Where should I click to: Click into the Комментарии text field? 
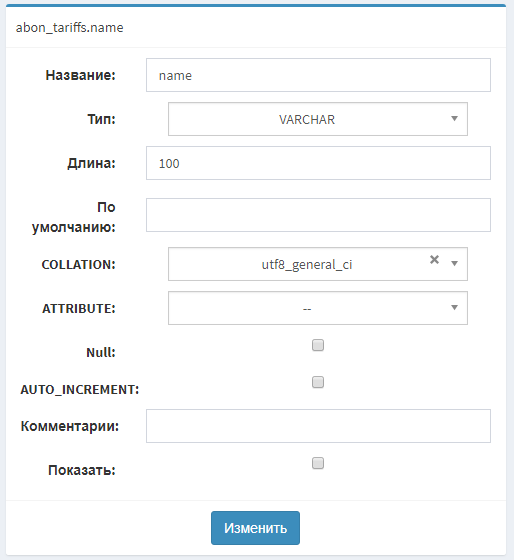click(318, 426)
